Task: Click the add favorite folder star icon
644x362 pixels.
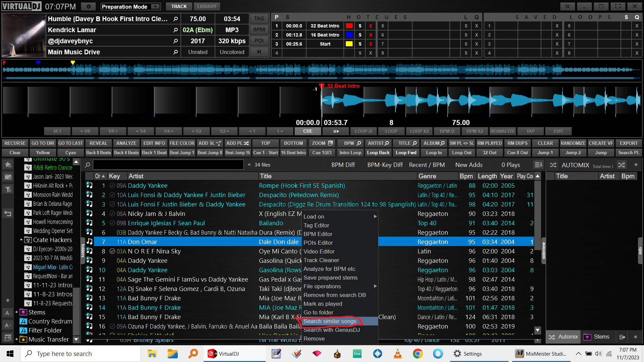Action: (x=8, y=165)
